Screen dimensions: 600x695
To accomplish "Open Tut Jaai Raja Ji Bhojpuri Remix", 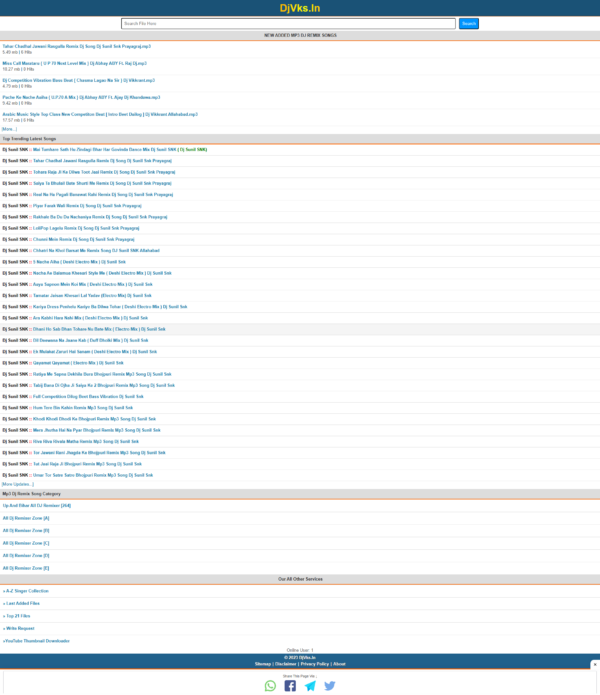I will pos(87,464).
